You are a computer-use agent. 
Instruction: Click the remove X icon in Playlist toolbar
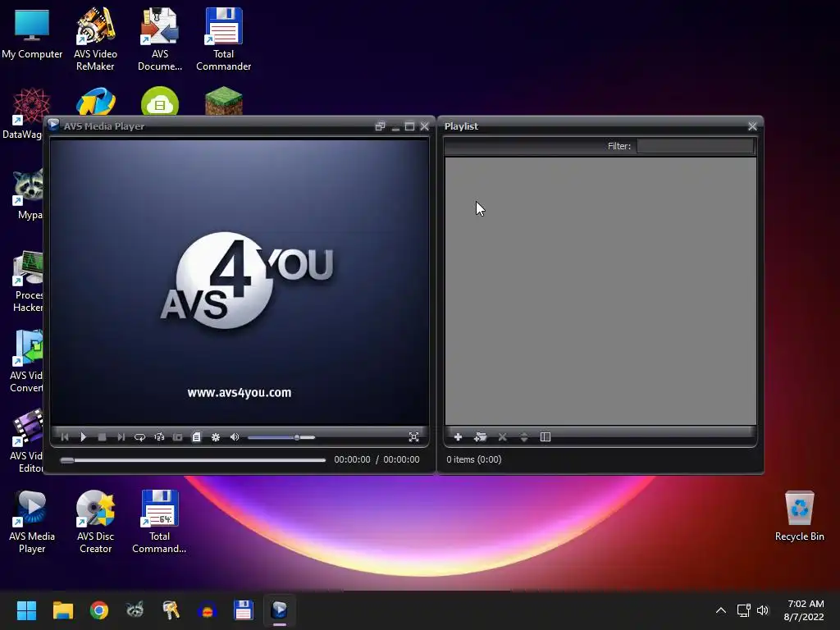(502, 437)
